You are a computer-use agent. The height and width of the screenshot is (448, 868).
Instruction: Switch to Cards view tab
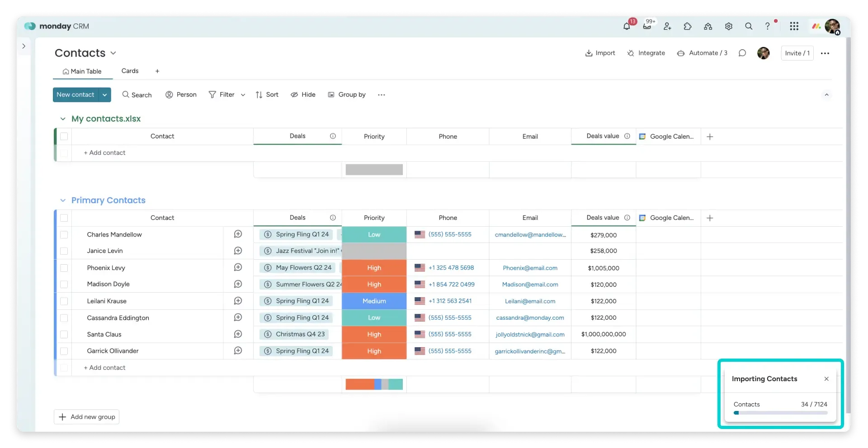point(130,71)
